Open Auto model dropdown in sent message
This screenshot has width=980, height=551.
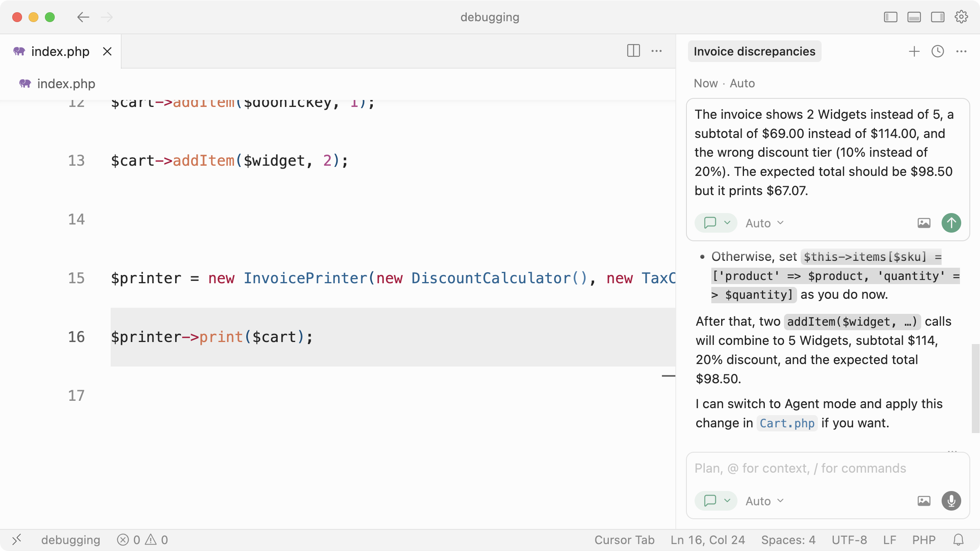point(764,223)
